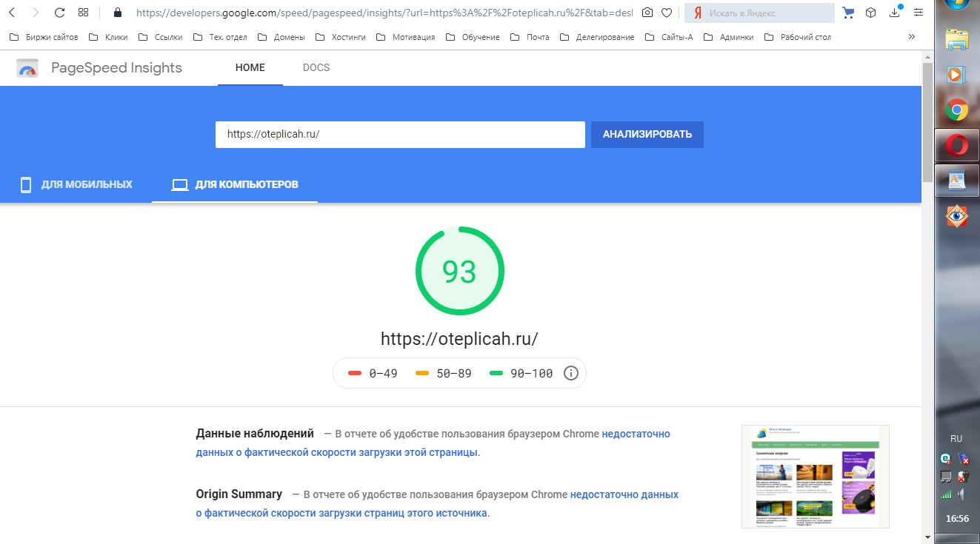Reload the current page

(60, 13)
